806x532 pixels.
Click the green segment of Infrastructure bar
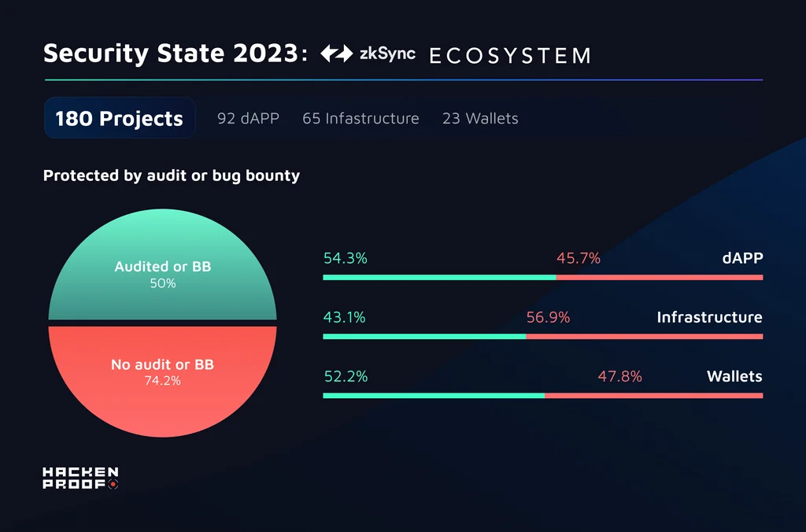[424, 337]
